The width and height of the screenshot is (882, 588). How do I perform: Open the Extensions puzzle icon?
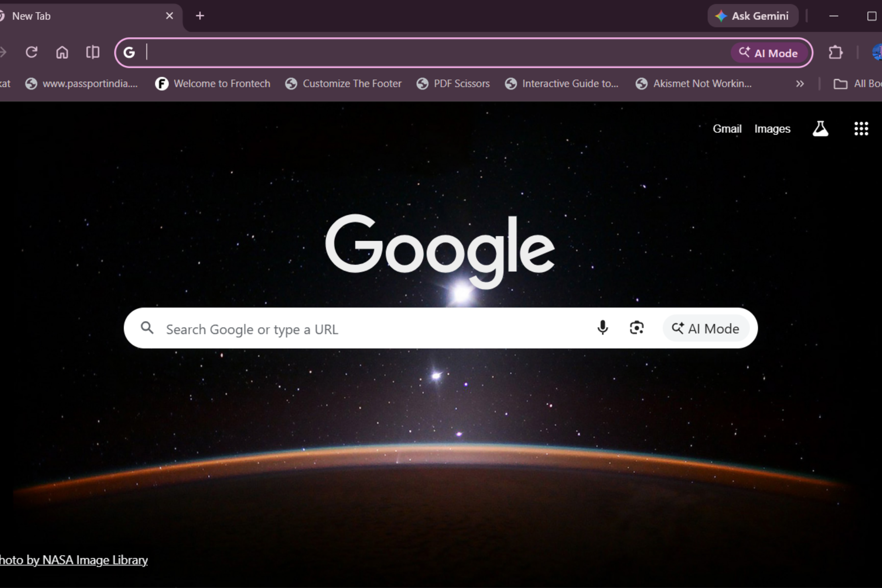[x=836, y=52]
